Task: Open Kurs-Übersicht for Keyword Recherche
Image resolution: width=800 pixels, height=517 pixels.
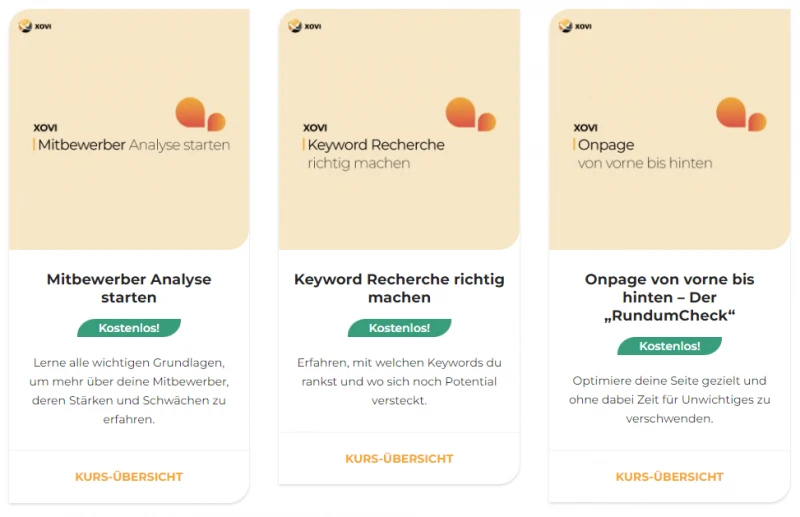Action: pos(399,459)
